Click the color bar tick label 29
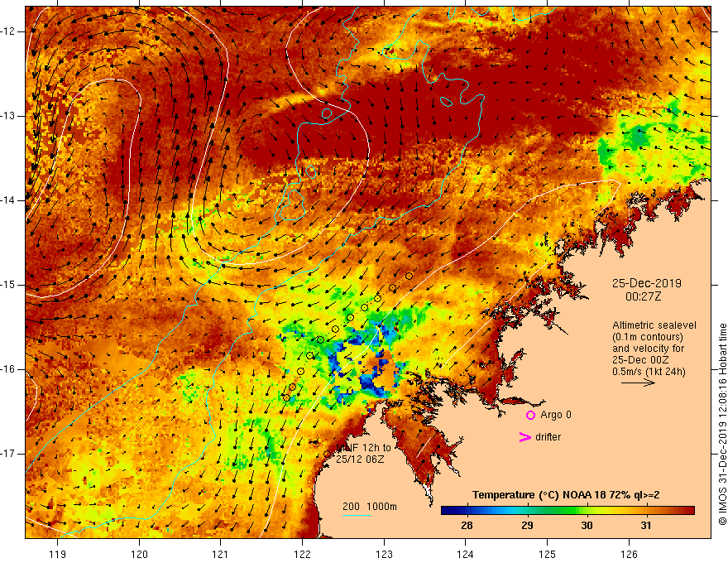Image resolution: width=728 pixels, height=563 pixels. point(527,526)
